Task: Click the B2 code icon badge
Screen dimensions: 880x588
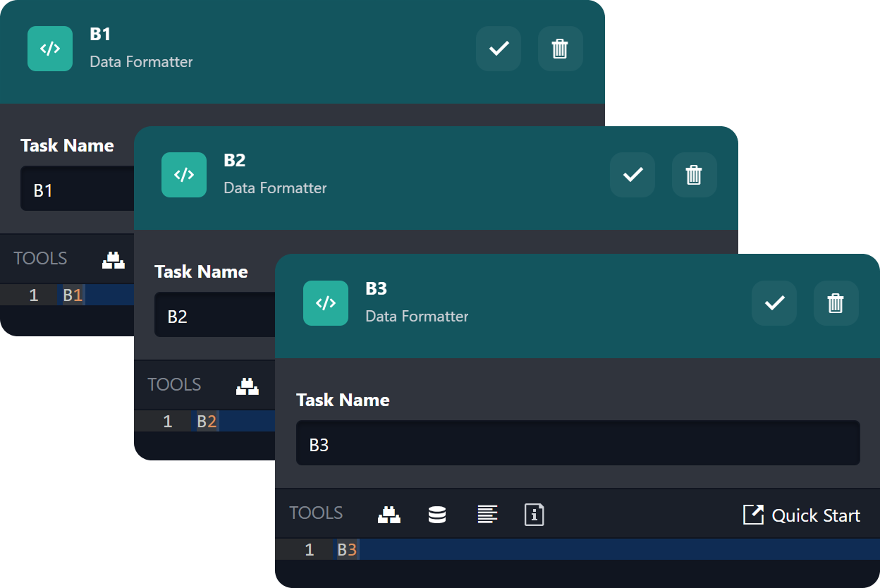Action: [x=184, y=175]
